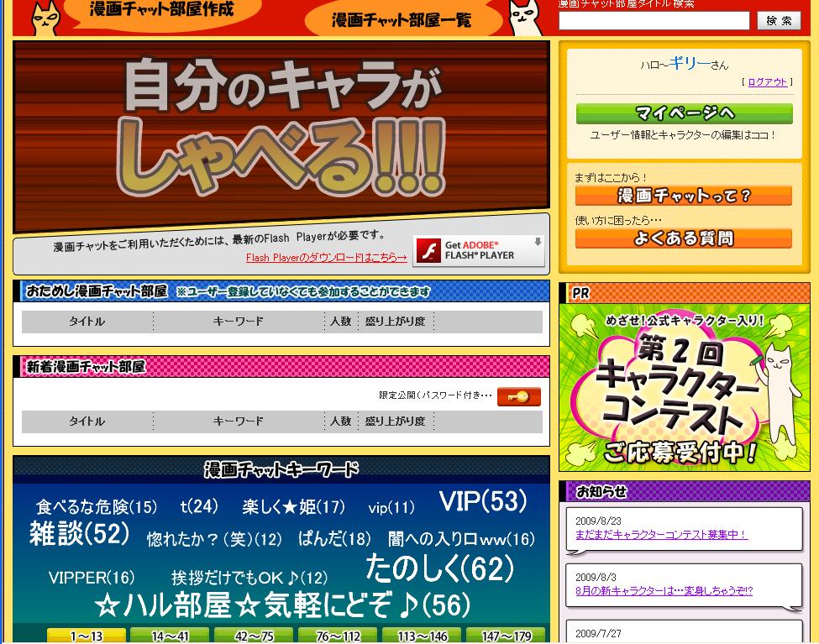
Task: Open the 漫画チャットって? guide button
Action: pyautogui.click(x=684, y=196)
